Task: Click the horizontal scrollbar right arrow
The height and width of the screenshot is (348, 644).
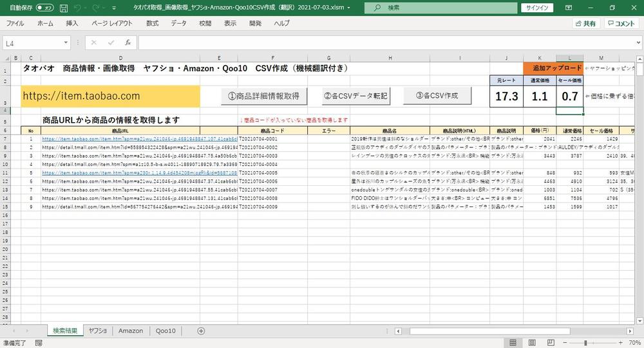Action: pyautogui.click(x=630, y=331)
